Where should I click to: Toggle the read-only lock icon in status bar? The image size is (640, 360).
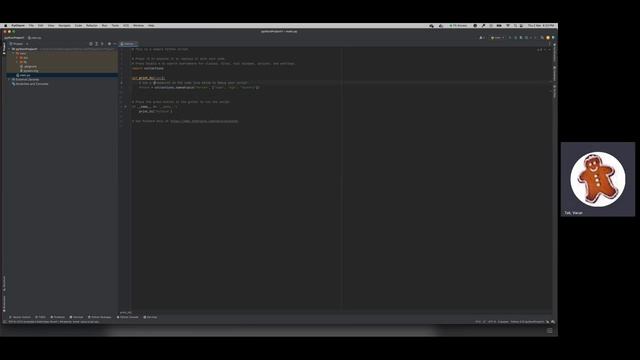(x=548, y=322)
